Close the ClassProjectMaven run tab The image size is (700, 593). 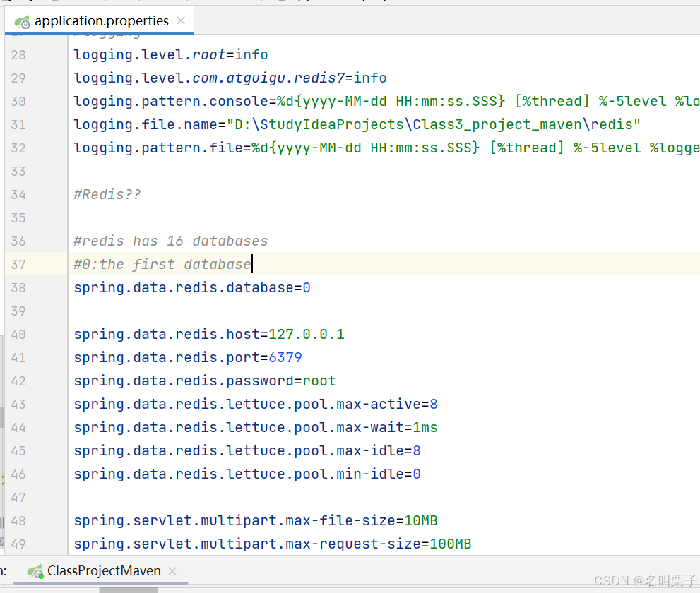(172, 571)
